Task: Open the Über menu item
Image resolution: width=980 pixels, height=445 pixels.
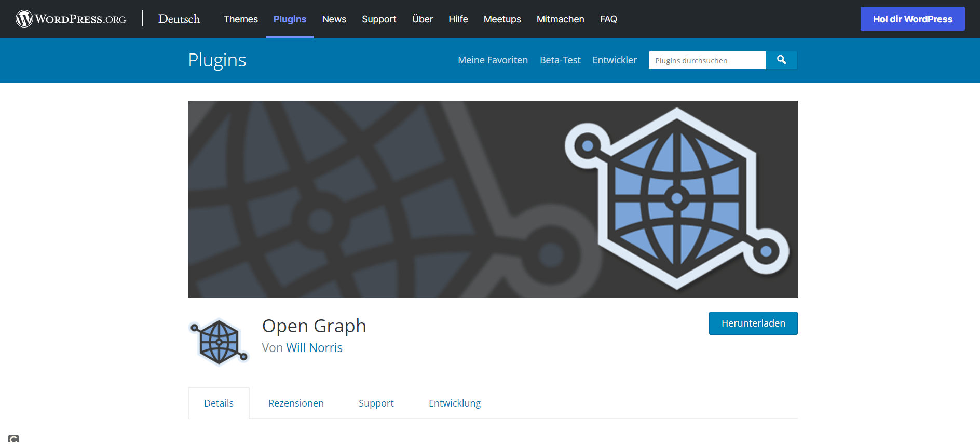Action: pyautogui.click(x=422, y=19)
